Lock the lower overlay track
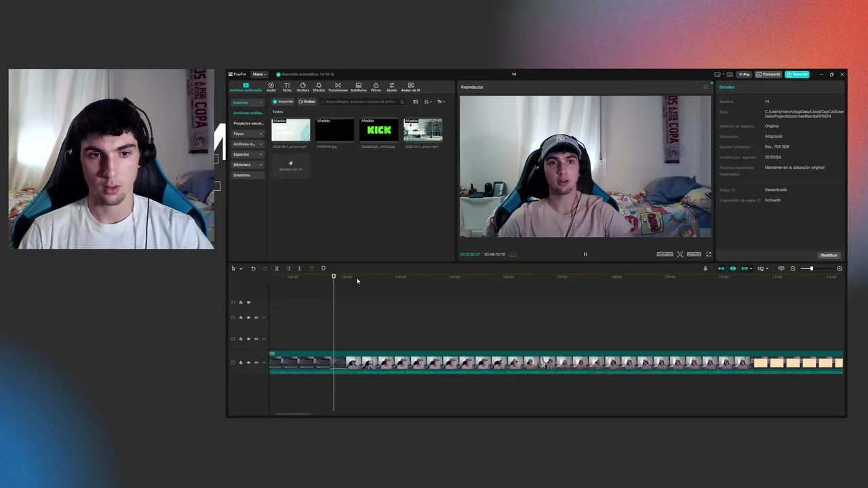868x488 pixels. coord(241,339)
